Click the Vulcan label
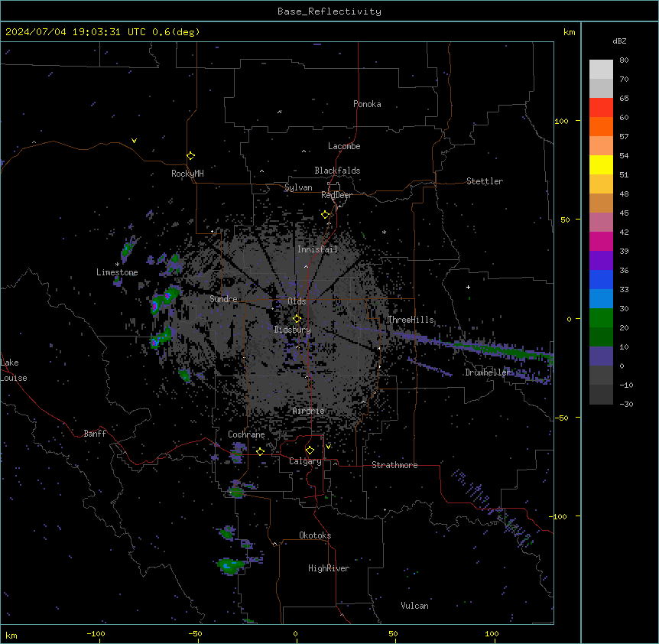659x644 pixels. click(414, 606)
